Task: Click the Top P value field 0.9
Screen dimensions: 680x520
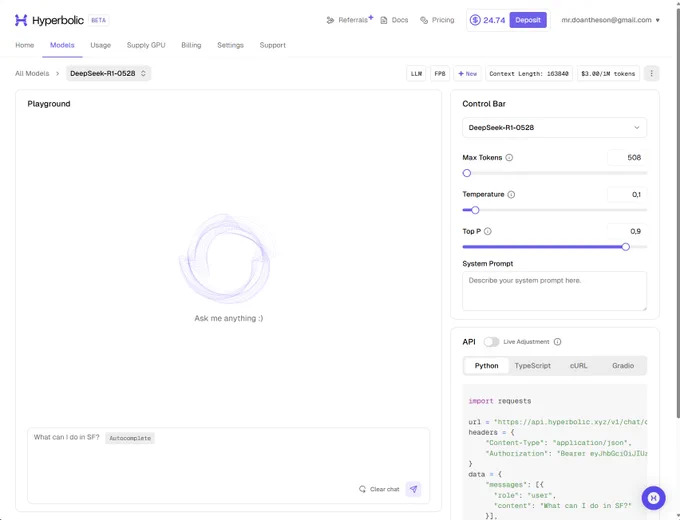Action: click(x=627, y=231)
